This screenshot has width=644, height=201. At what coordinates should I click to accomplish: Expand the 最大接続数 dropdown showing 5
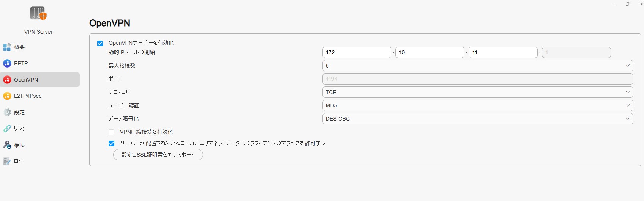[477, 66]
